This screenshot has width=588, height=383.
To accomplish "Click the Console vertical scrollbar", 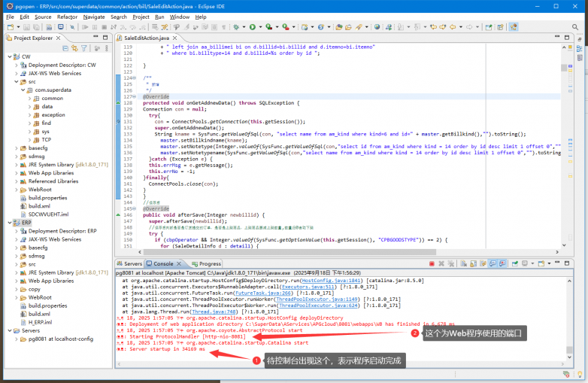I will (x=582, y=316).
